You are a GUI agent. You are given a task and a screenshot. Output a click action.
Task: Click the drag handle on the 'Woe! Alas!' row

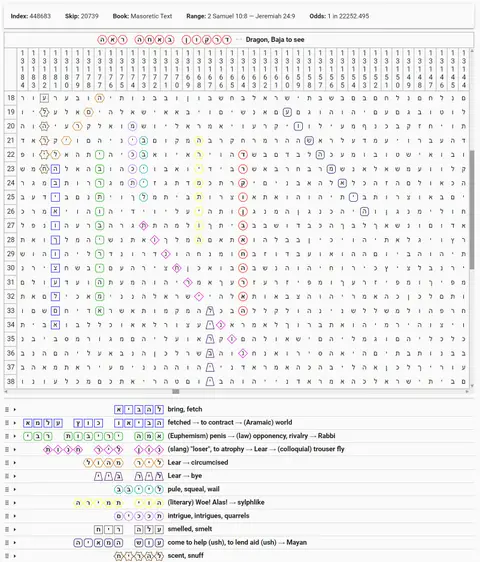[7, 503]
